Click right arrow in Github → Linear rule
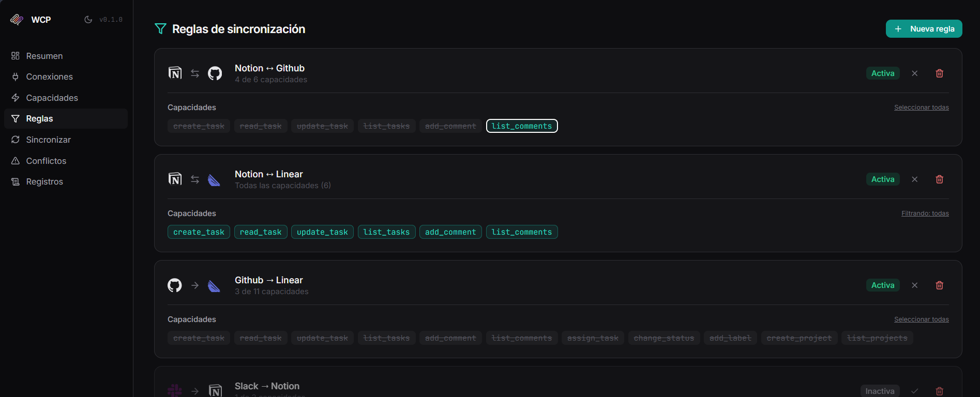Image resolution: width=980 pixels, height=397 pixels. [195, 285]
